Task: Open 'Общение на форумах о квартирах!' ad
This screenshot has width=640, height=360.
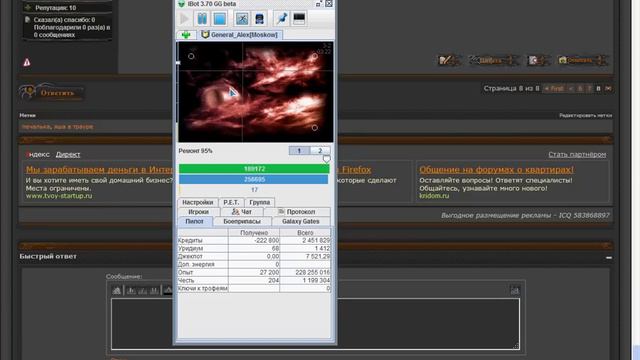Action: click(496, 169)
